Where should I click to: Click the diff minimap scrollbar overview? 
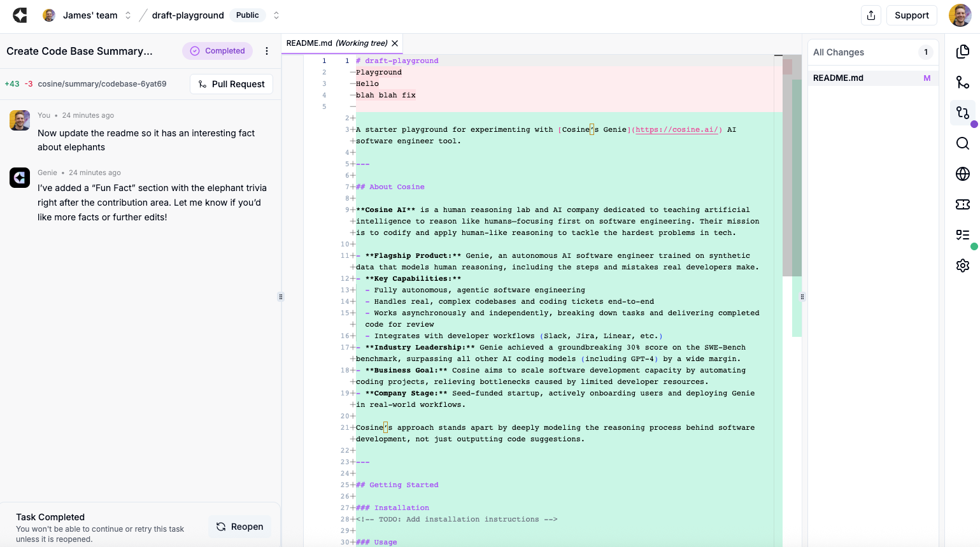792,191
